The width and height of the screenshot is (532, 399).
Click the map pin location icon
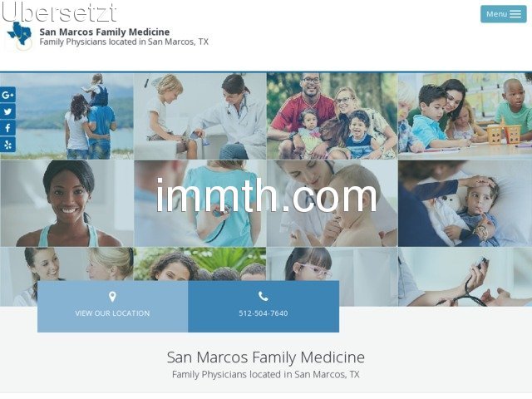tap(112, 297)
